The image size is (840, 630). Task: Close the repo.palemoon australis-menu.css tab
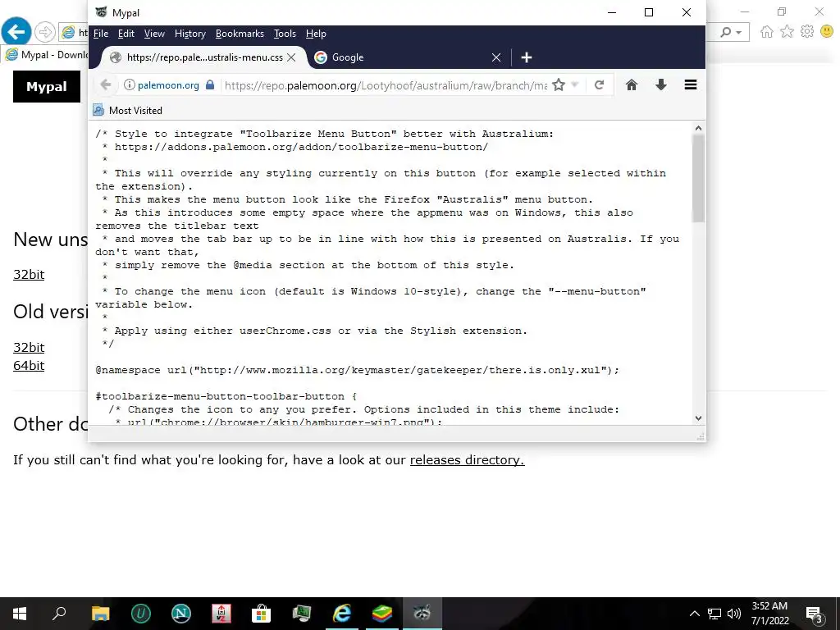pos(291,57)
